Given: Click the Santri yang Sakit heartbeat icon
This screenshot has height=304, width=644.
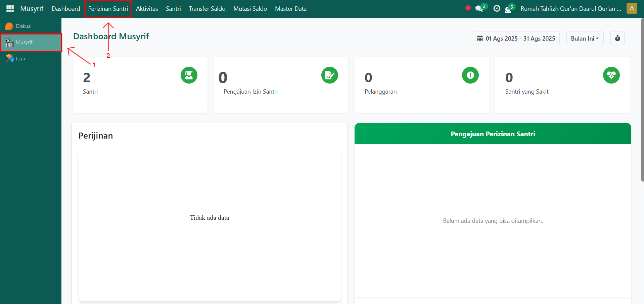Looking at the screenshot, I should [x=611, y=75].
